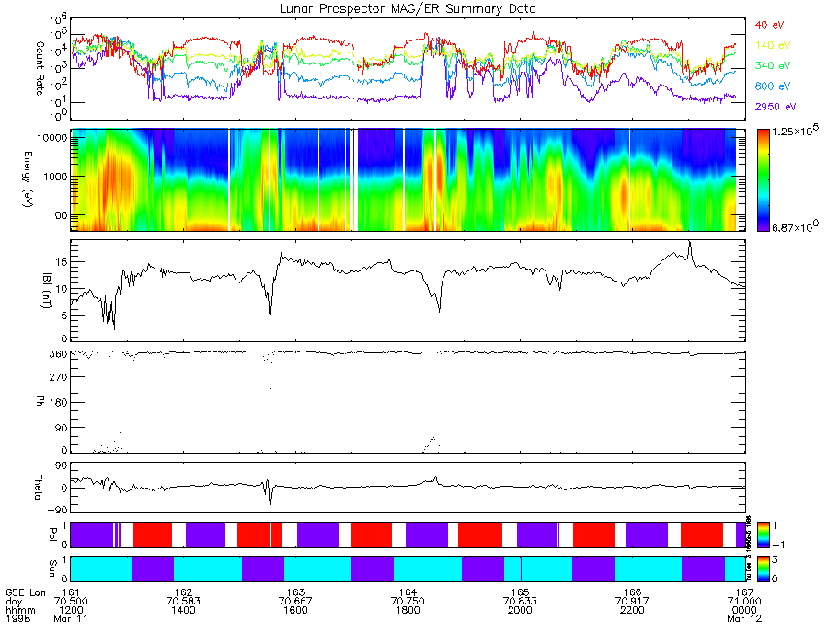The image size is (828, 644).
Task: Select the red '40 eV' legend label
Action: click(x=769, y=25)
